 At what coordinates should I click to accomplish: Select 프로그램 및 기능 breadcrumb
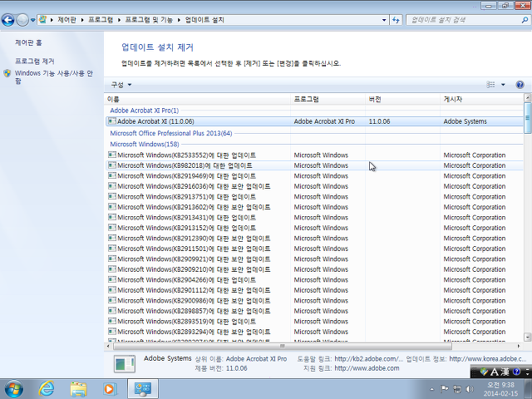pos(149,20)
